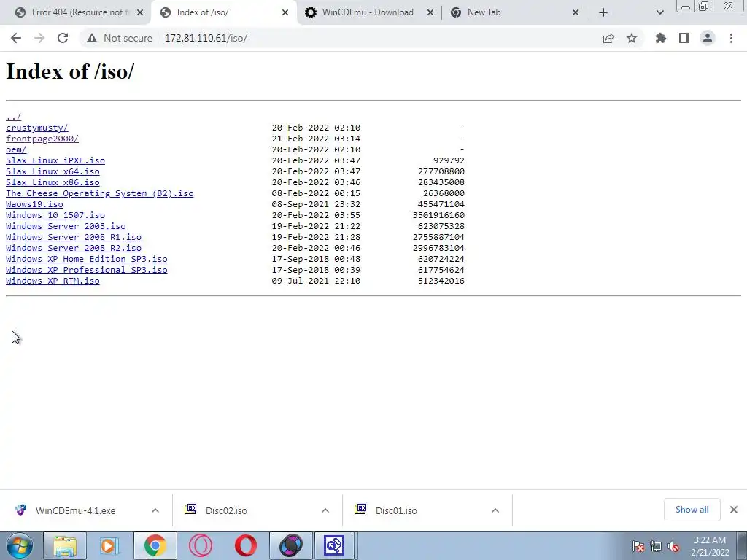Expand options for WinCDEmu-4.1.exe download

155,510
